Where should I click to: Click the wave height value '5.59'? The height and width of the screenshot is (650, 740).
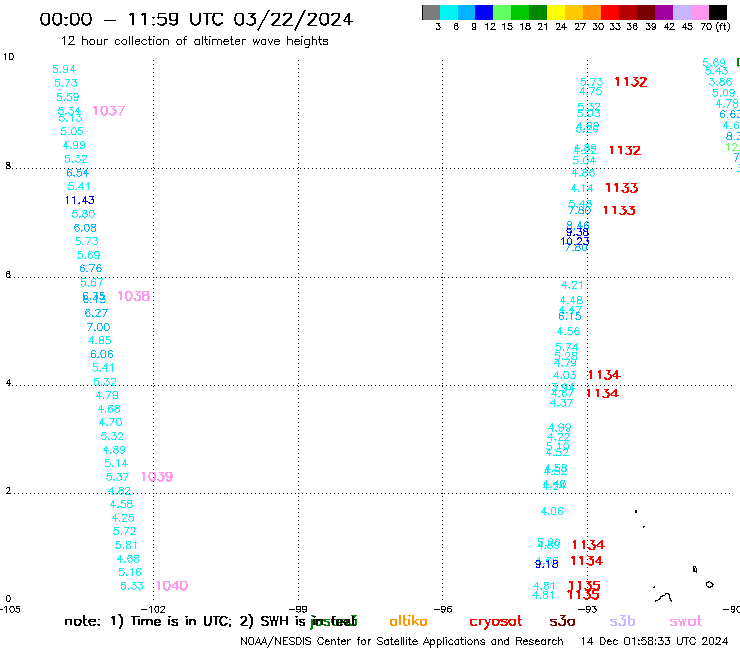coord(68,97)
